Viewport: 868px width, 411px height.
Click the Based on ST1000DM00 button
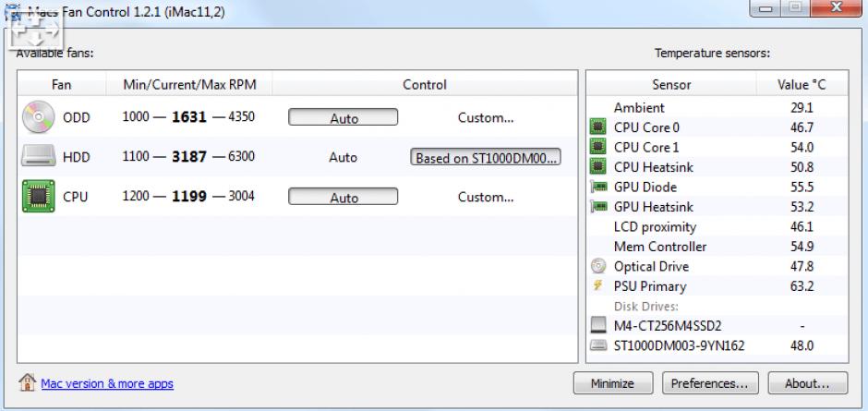[486, 158]
